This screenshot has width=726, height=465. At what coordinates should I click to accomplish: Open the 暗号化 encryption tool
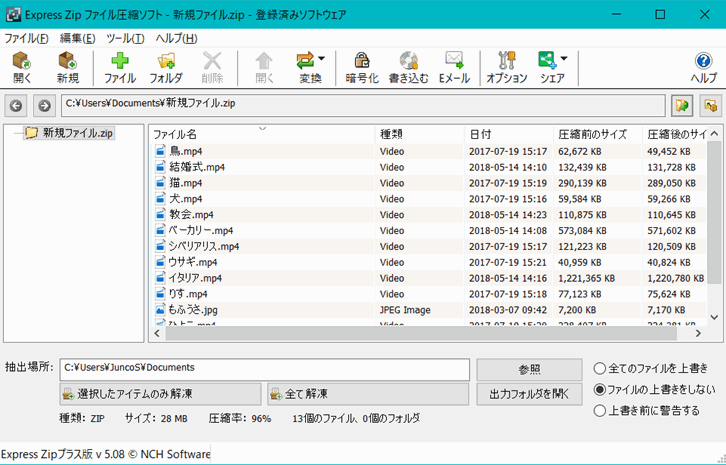click(x=362, y=68)
